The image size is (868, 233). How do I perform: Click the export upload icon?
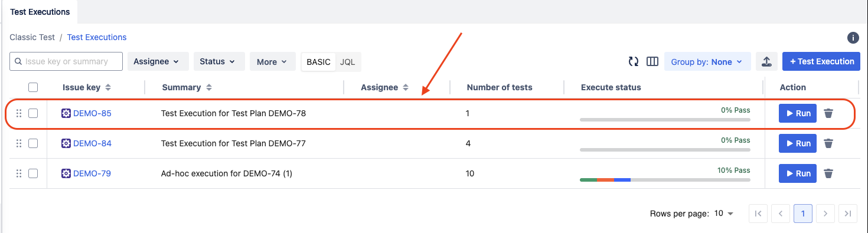tap(766, 61)
